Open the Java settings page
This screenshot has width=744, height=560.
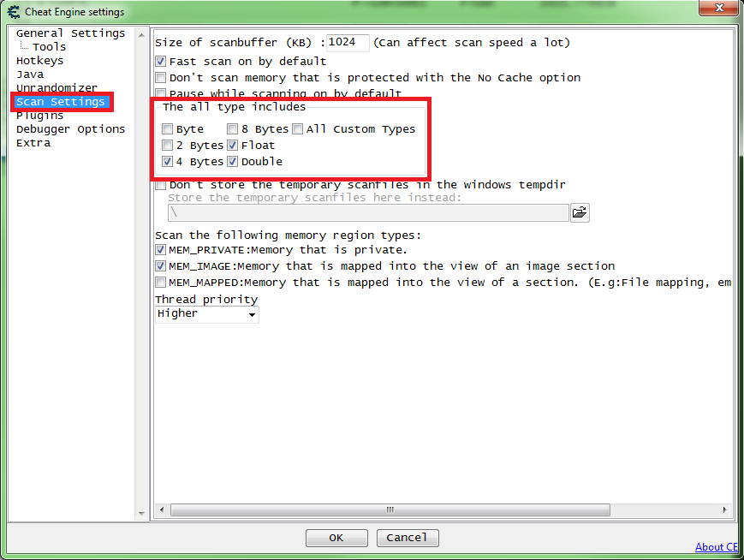pyautogui.click(x=30, y=74)
